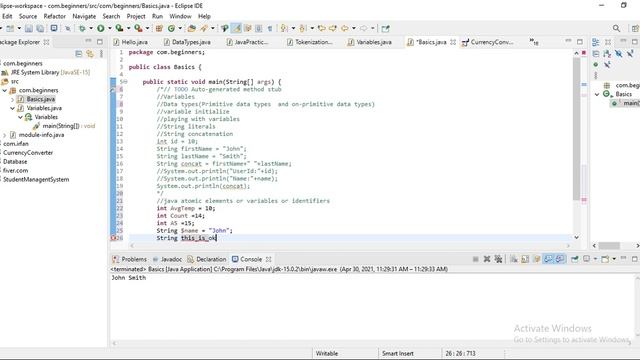Switch to the DataTypes.java editor tab
This screenshot has width=640, height=360.
[x=187, y=42]
